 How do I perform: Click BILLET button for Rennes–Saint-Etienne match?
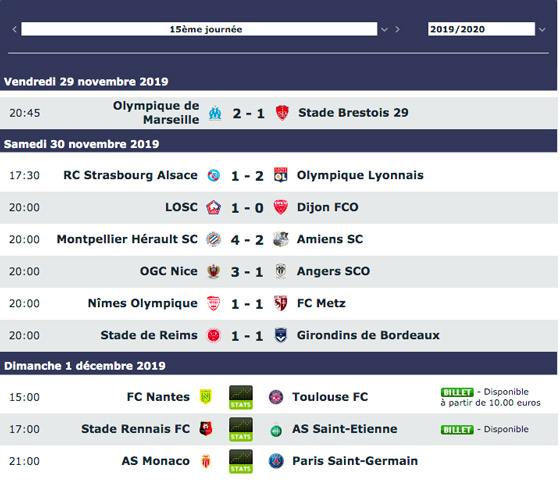pyautogui.click(x=457, y=430)
